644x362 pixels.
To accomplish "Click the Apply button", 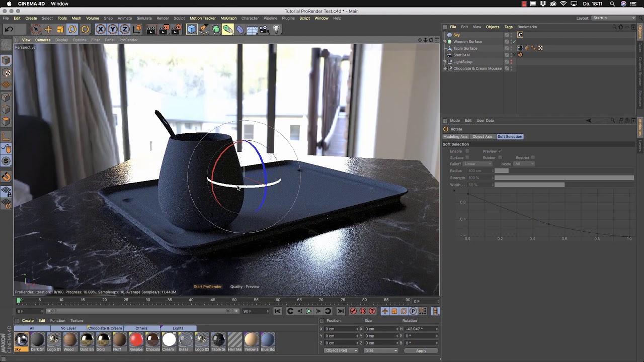I will pos(421,350).
